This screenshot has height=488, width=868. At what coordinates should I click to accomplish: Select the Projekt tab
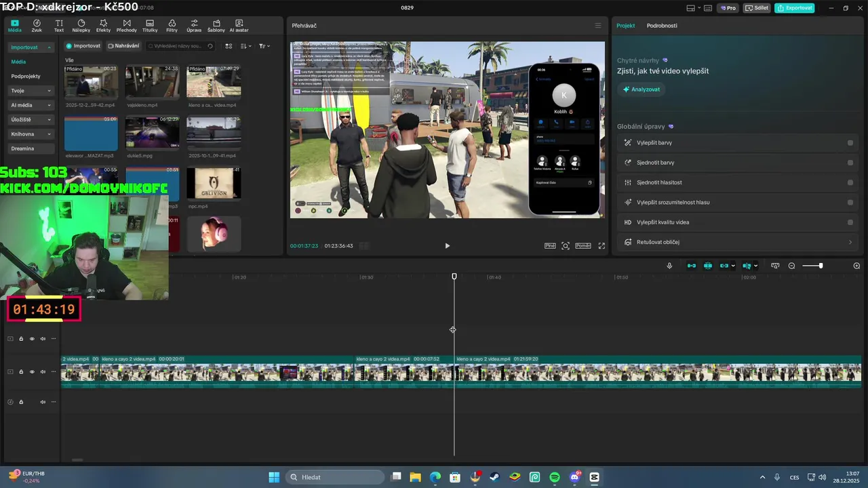coord(626,26)
